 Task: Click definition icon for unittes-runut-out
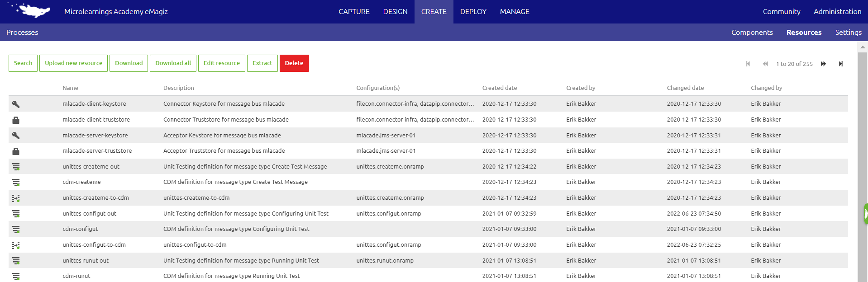pos(16,261)
